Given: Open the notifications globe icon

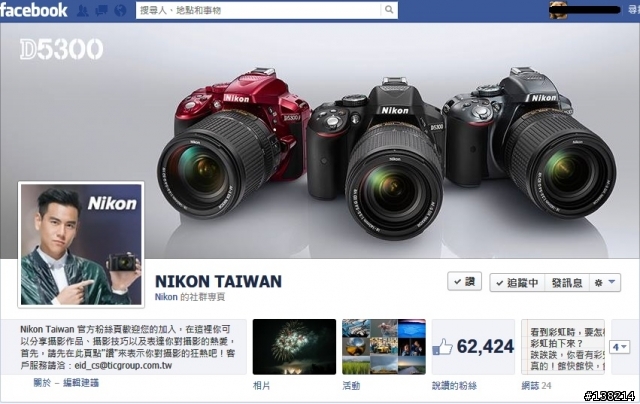Looking at the screenshot, I should coord(120,10).
